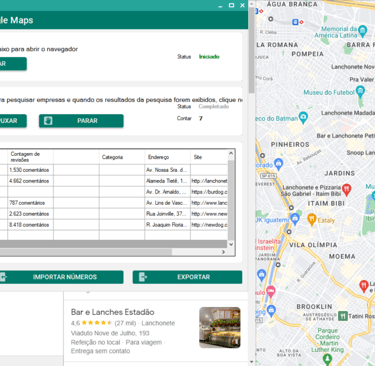375x366 pixels.
Task: Click Museu do Futebol map pin
Action: point(360,92)
